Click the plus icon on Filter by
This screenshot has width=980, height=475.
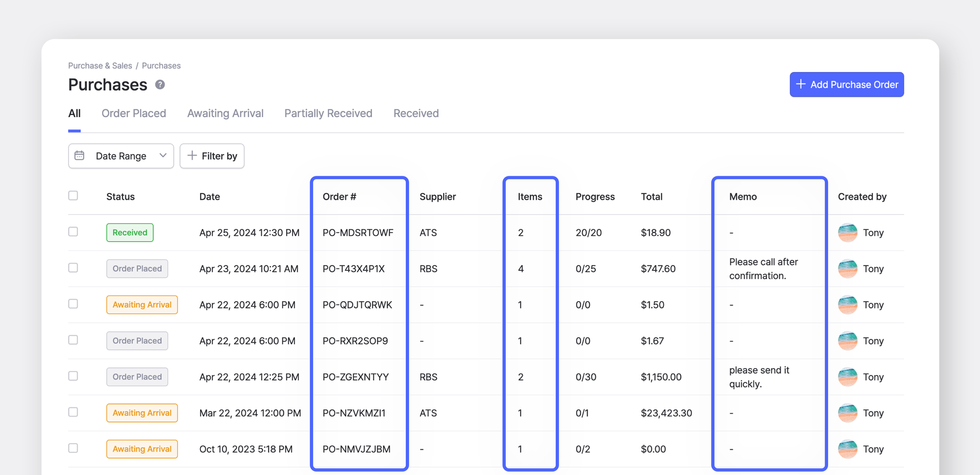click(x=193, y=156)
